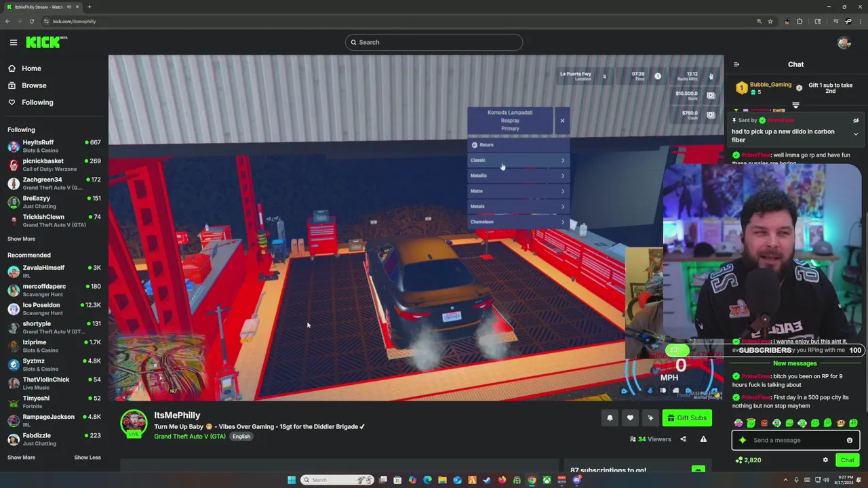The image size is (868, 488).
Task: Open BreEazyy channel
Action: (x=54, y=201)
